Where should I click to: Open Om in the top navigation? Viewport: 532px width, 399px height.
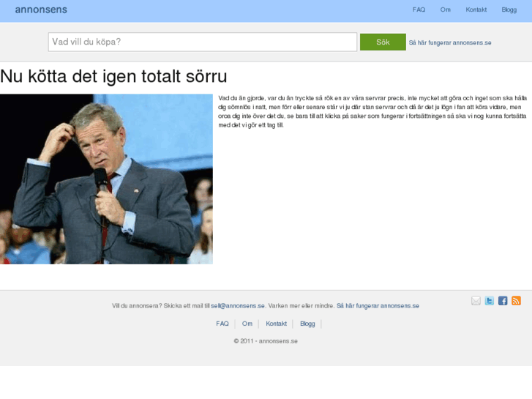point(445,10)
